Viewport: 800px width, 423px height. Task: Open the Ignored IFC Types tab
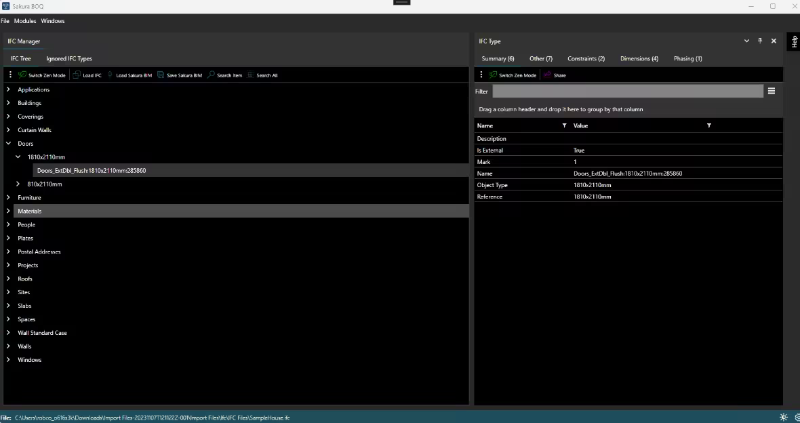click(x=69, y=59)
